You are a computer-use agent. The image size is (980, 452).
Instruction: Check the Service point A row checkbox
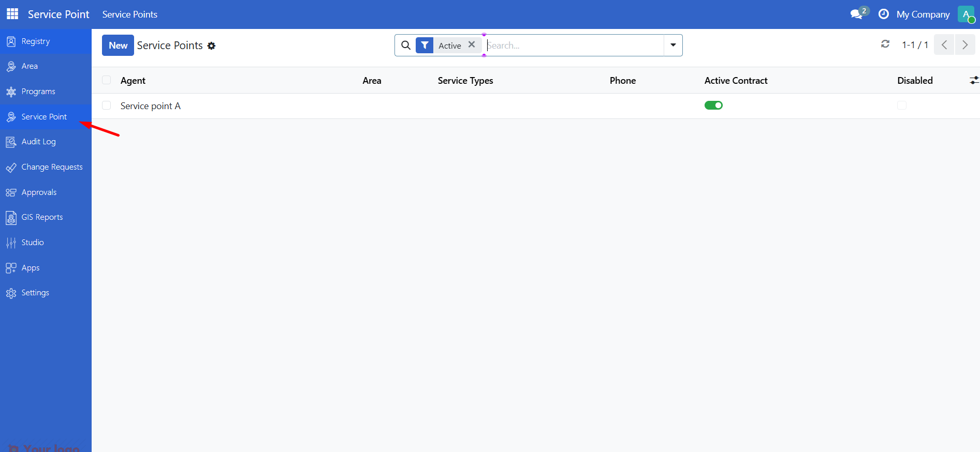[x=107, y=106]
